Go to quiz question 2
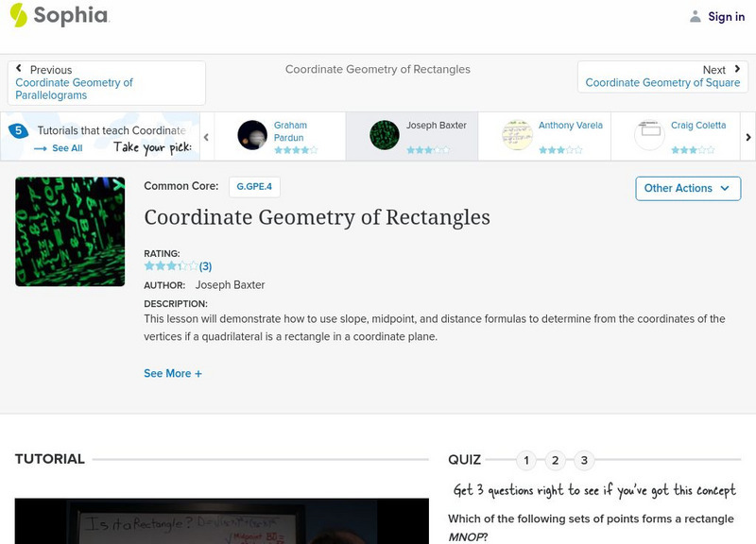The width and height of the screenshot is (756, 544). coord(556,461)
